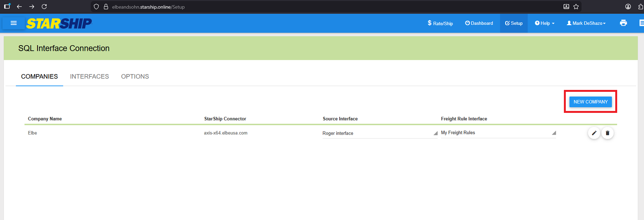Go back with browser back arrow
The image size is (644, 220).
click(x=19, y=7)
